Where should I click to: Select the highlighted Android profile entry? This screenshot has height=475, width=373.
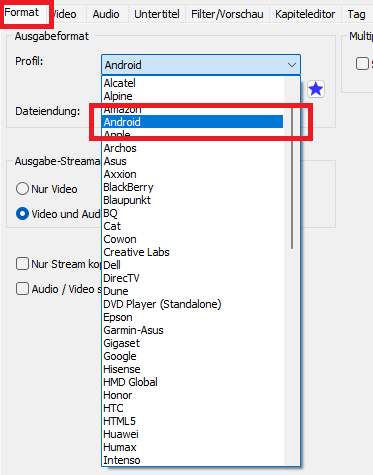click(x=192, y=122)
